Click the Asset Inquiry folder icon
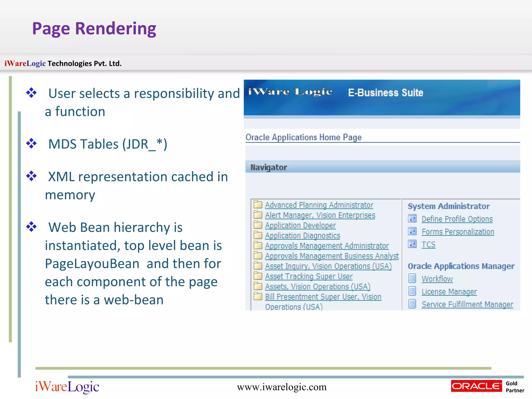This screenshot has width=532, height=399. (258, 266)
